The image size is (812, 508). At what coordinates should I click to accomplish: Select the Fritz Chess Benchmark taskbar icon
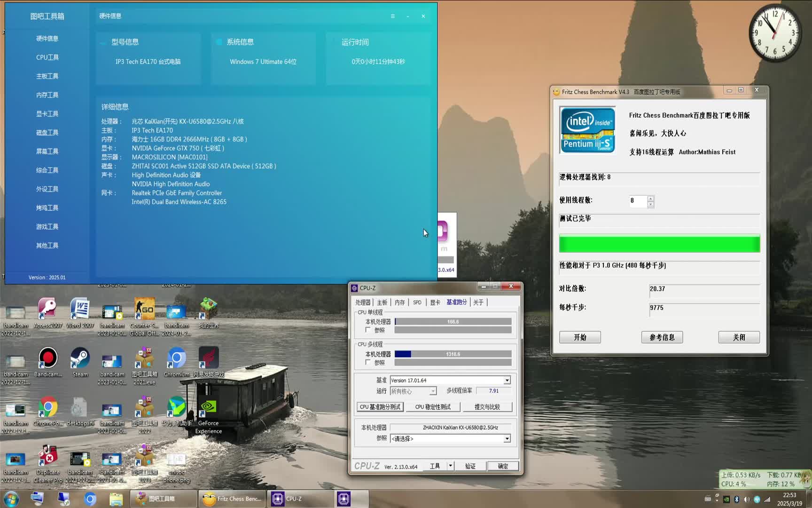pos(232,499)
